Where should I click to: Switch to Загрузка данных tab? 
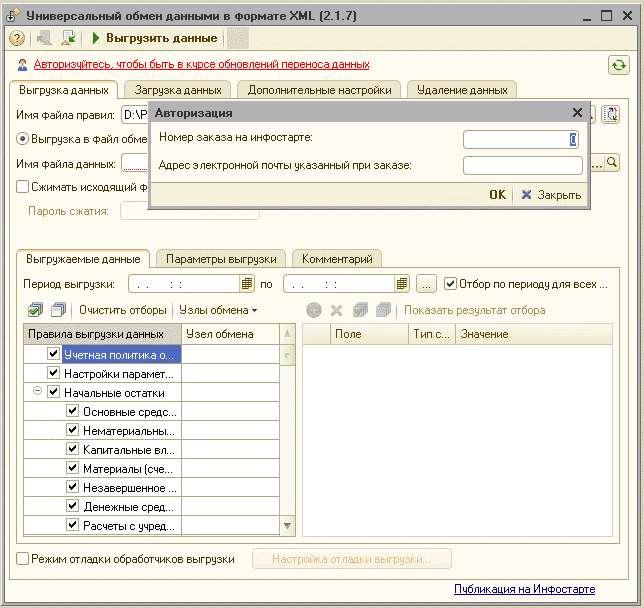(x=178, y=90)
